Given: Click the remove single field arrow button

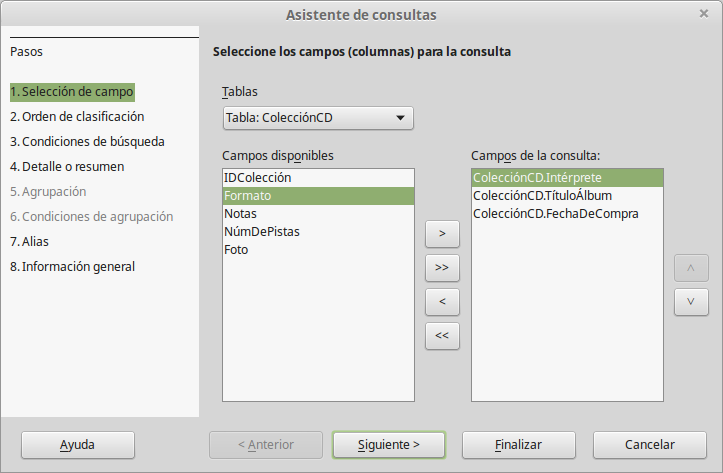Looking at the screenshot, I should [442, 302].
